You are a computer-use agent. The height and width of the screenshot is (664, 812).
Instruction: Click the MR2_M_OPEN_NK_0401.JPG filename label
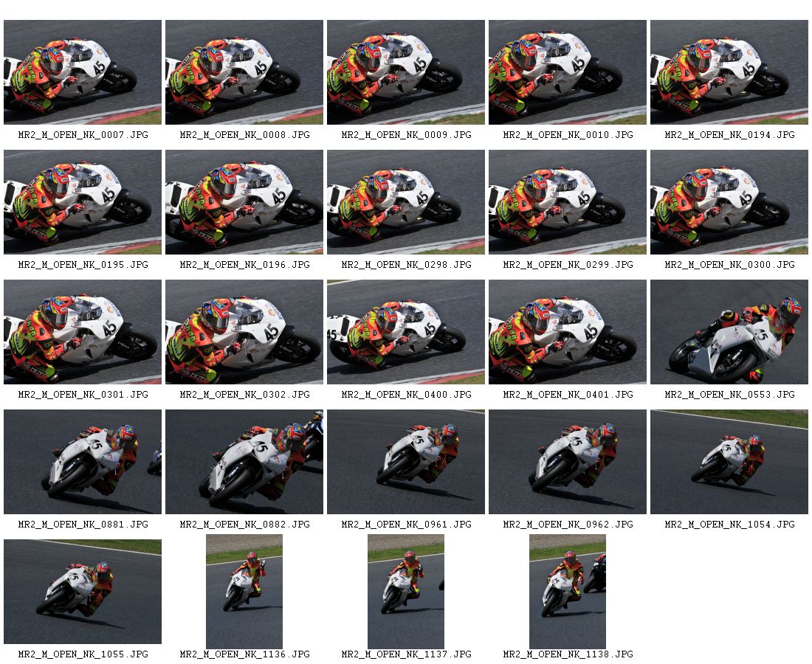tap(568, 395)
